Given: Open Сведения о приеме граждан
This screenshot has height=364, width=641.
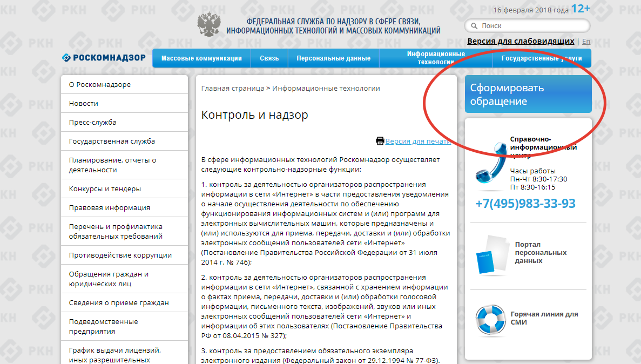Looking at the screenshot, I should (x=124, y=302).
